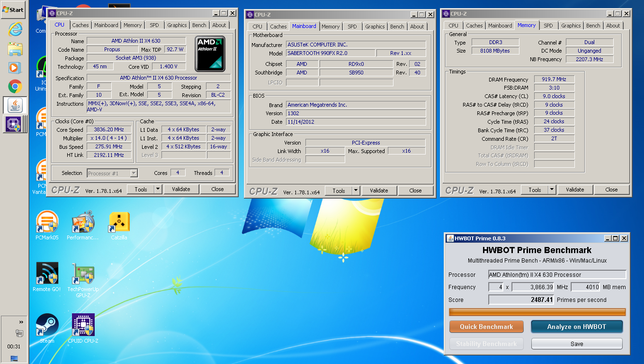Switch to Caches tab in CPU-Z processor window

click(80, 25)
